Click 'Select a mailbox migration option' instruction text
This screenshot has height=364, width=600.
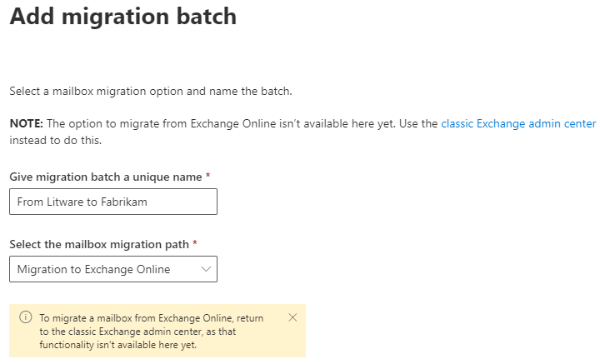pyautogui.click(x=151, y=92)
